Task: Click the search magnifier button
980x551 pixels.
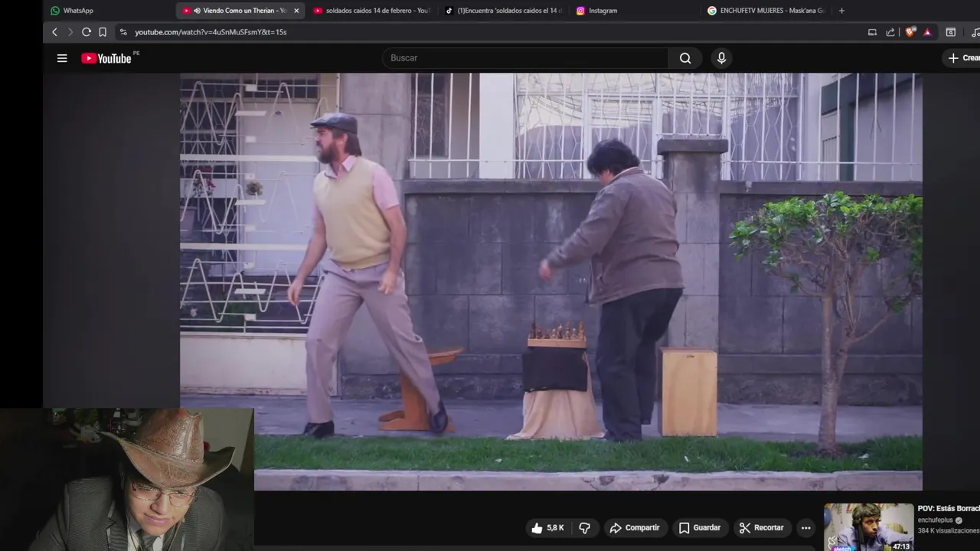Action: point(685,58)
